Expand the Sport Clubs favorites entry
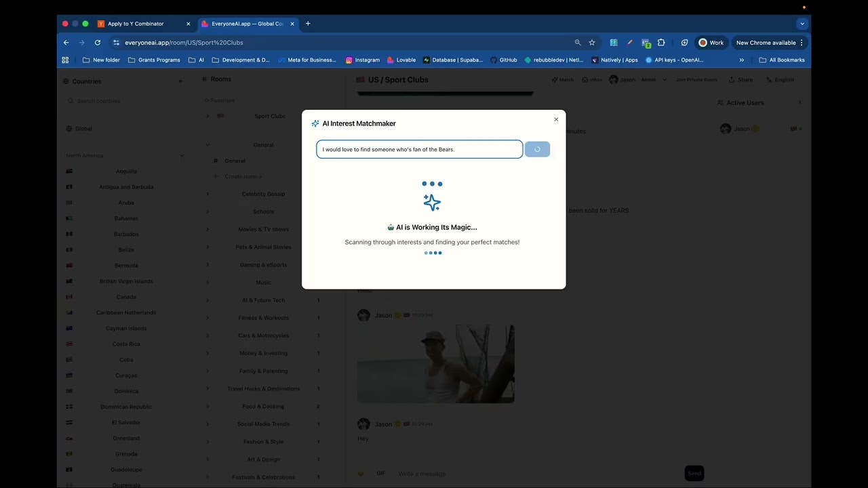868x488 pixels. [208, 116]
